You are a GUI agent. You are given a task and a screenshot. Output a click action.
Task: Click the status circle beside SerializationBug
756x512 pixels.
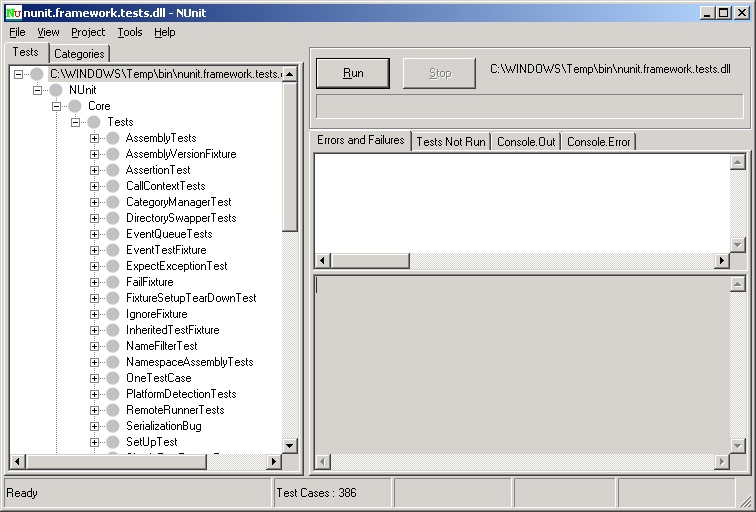point(113,426)
